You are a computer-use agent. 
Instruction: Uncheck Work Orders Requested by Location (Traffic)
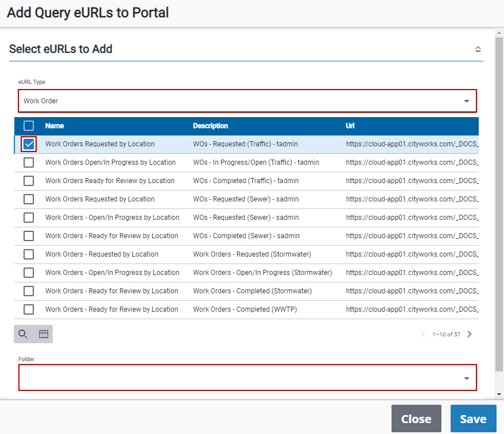29,144
